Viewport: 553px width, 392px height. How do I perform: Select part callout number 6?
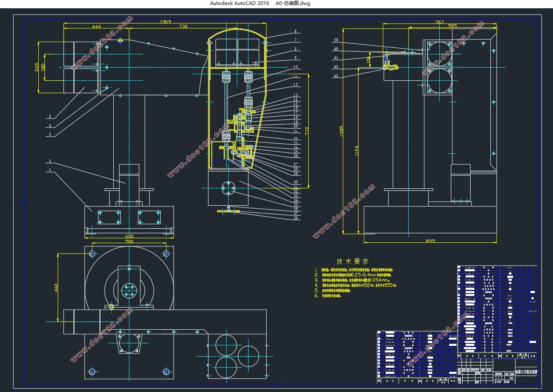[x=295, y=31]
